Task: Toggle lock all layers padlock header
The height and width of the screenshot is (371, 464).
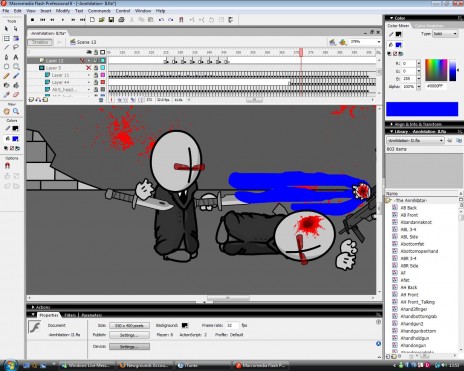Action: [x=96, y=52]
